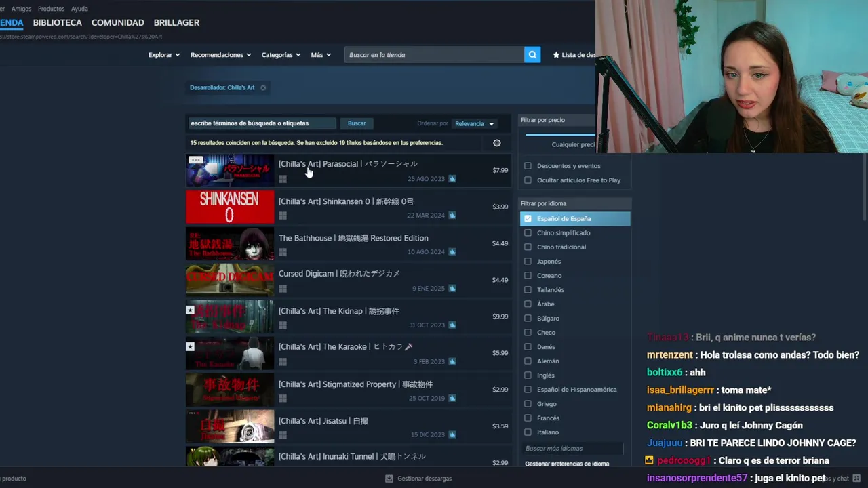This screenshot has width=868, height=488.
Task: Open [Chilla's Art] Inunaki Tunnel title
Action: [352, 457]
